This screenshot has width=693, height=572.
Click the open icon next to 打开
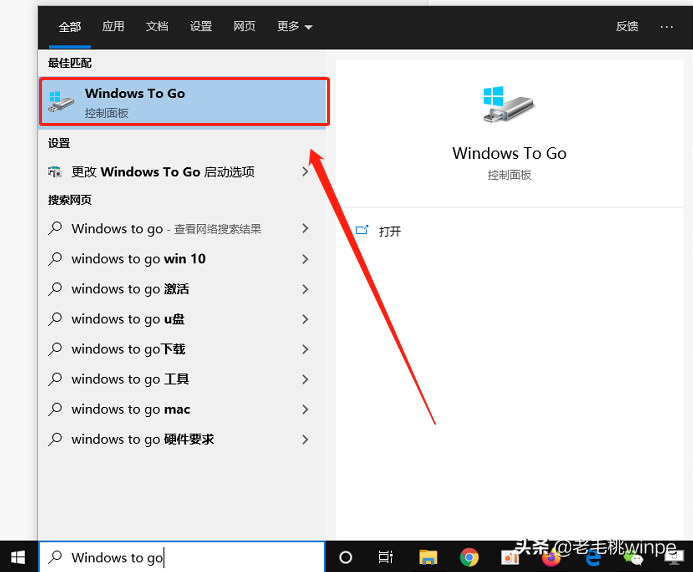click(362, 230)
